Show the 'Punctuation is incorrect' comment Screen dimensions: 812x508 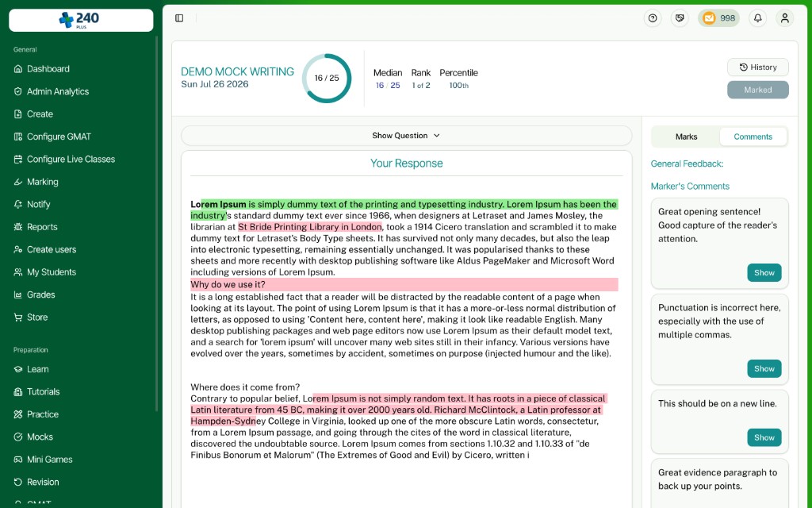click(x=764, y=368)
